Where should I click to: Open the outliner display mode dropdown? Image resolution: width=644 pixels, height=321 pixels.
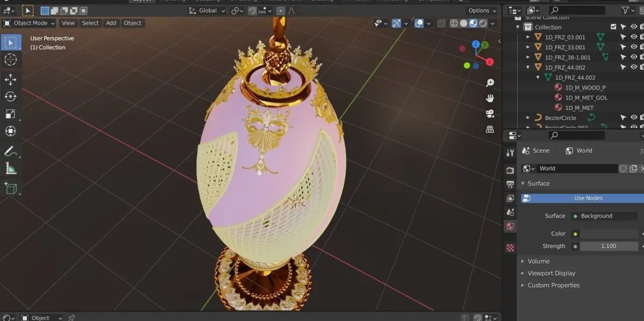click(515, 10)
